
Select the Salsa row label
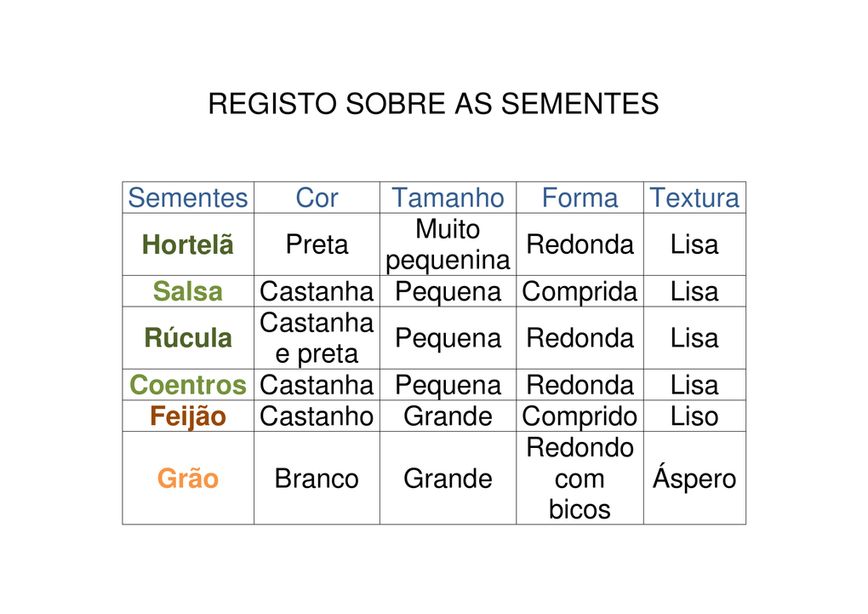pyautogui.click(x=187, y=292)
